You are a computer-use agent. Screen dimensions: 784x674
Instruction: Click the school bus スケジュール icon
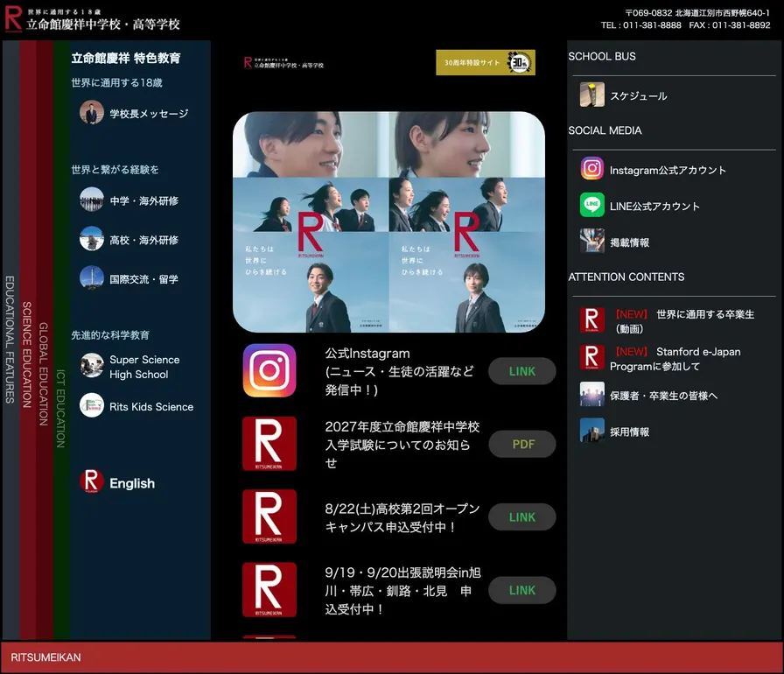tap(592, 95)
